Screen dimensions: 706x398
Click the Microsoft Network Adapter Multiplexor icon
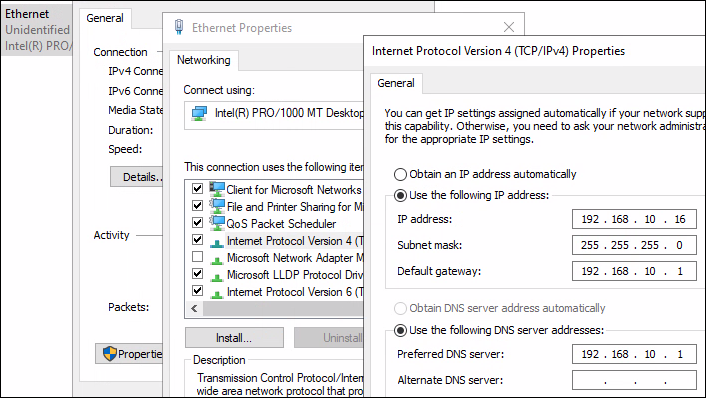pyautogui.click(x=217, y=260)
